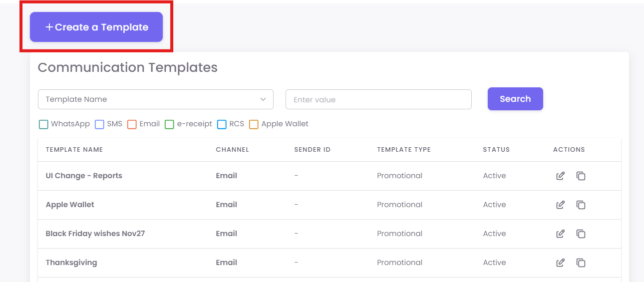Edit the UI Change - Reports template
644x282 pixels.
[x=560, y=176]
